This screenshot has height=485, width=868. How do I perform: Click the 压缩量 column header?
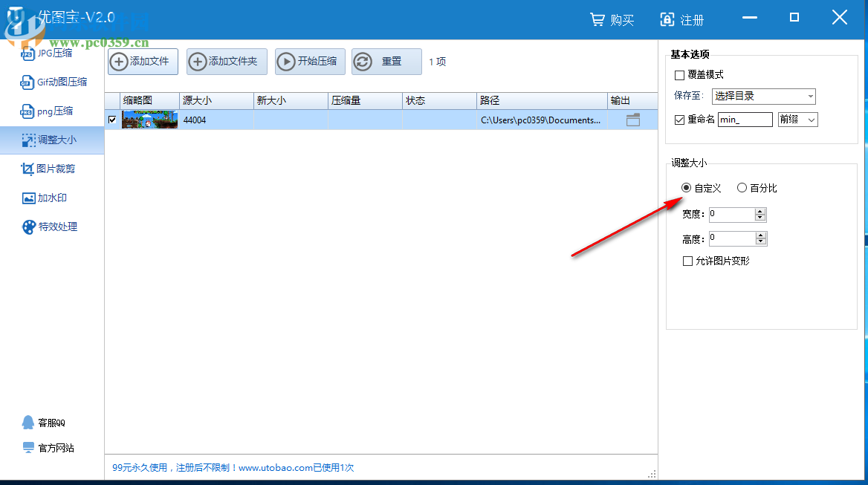pos(365,101)
